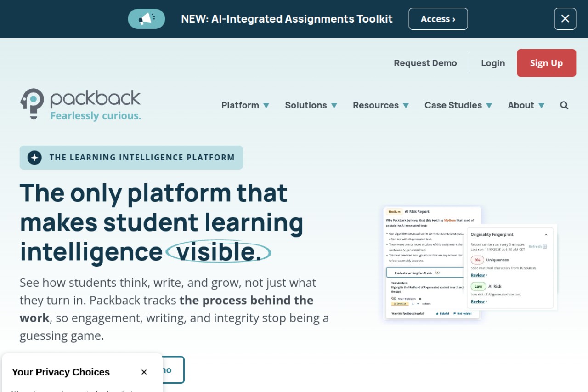Collapse the Originality Fingerprint panel chevron
Screen dimensions: 588x392
(x=546, y=234)
